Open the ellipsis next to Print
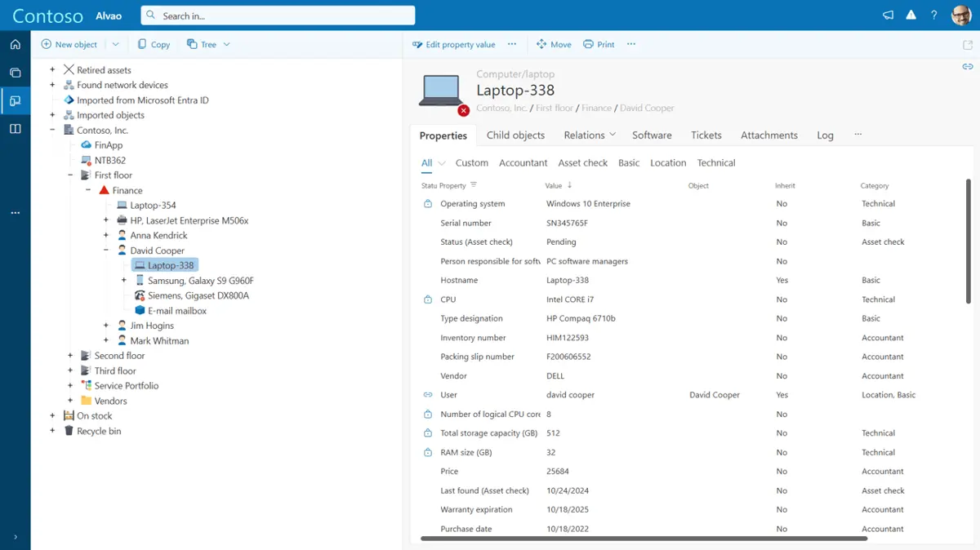Viewport: 980px width, 550px height. pos(631,44)
